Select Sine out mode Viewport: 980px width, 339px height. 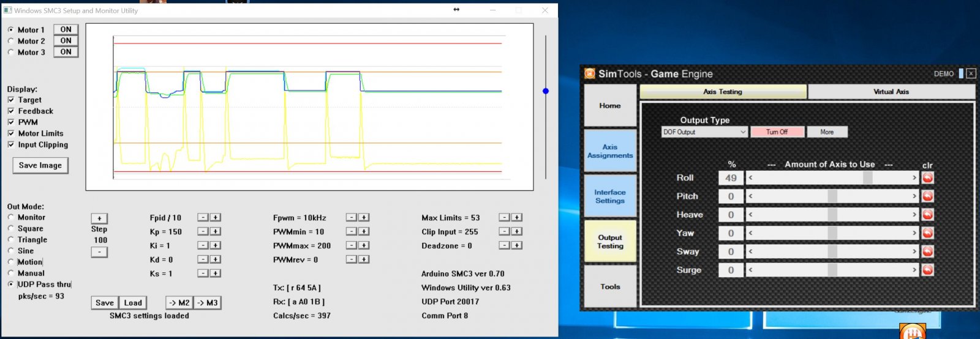point(11,251)
